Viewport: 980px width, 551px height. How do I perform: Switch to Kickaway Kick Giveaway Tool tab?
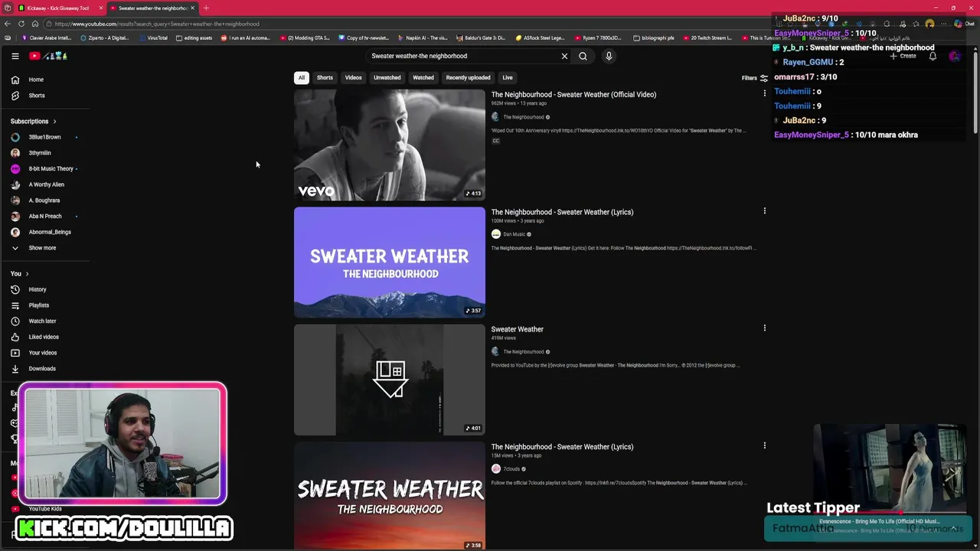coord(57,8)
